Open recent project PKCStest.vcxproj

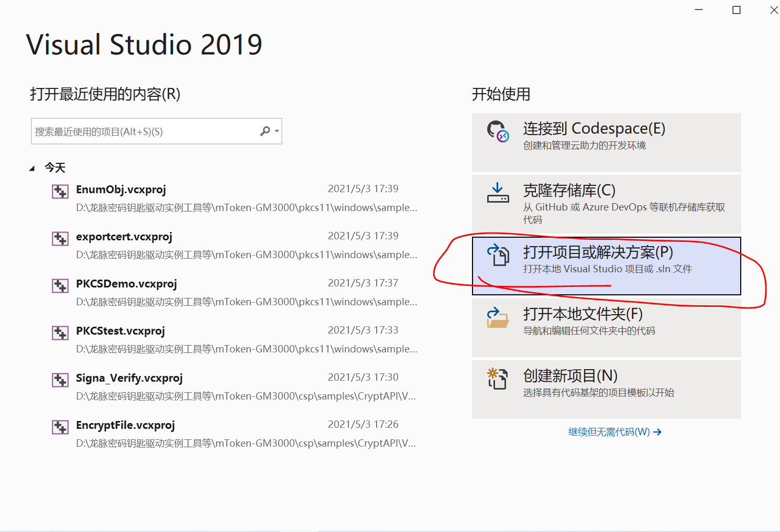236,340
